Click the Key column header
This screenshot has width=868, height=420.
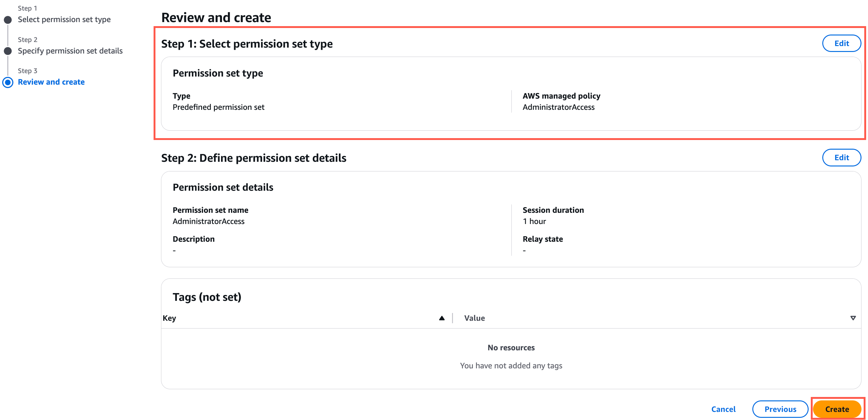(169, 318)
